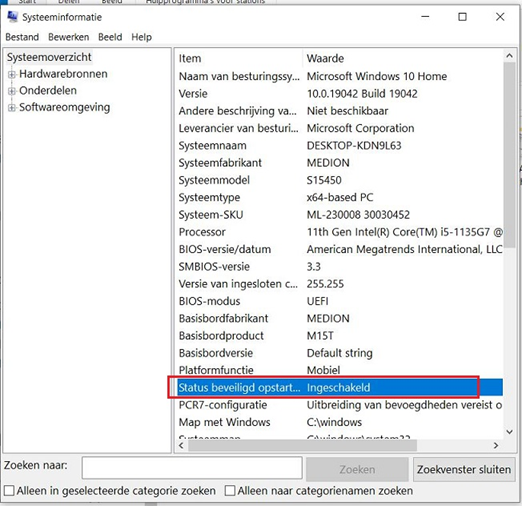Select the Status beveiligd opstart... row
The height and width of the screenshot is (506, 522).
pyautogui.click(x=339, y=388)
